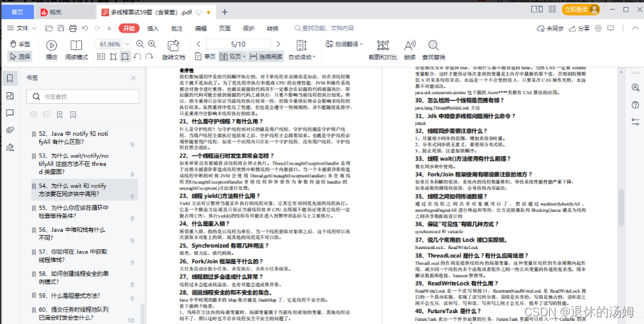
Task: Click the page number box 5/10
Action: pyautogui.click(x=238, y=44)
